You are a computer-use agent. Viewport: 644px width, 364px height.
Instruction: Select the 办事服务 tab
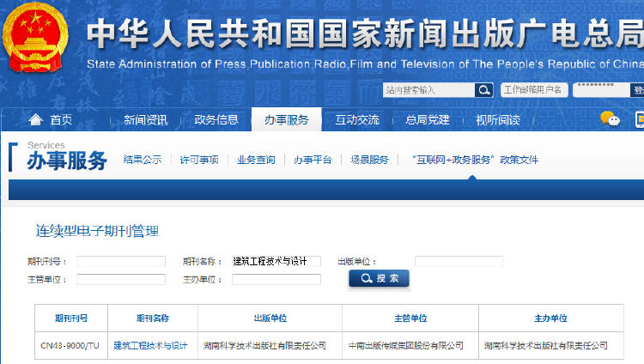[x=286, y=119]
